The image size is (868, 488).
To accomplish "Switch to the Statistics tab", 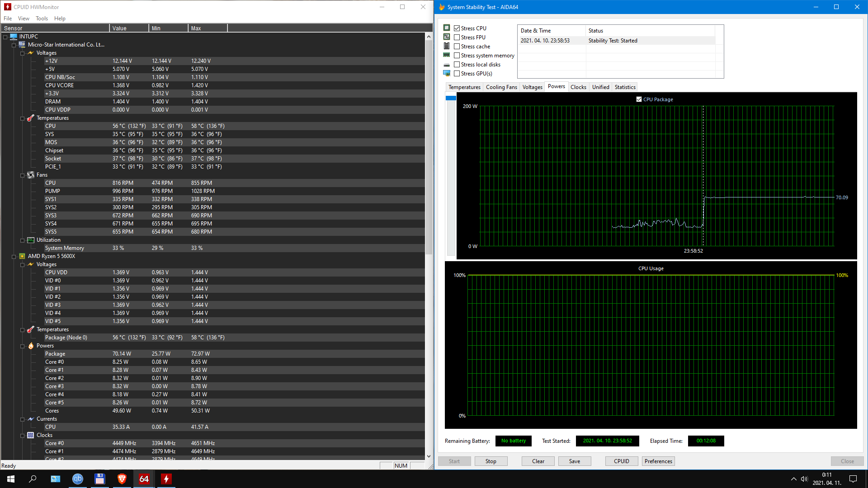I will 625,87.
